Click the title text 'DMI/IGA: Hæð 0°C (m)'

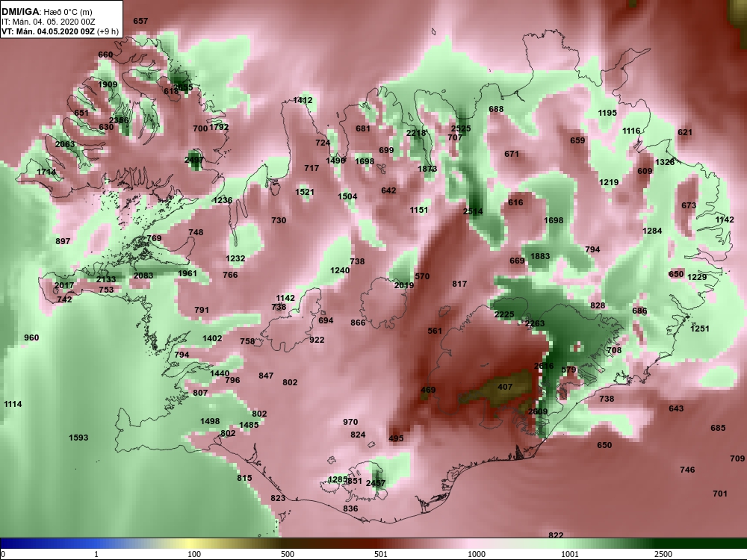47,12
